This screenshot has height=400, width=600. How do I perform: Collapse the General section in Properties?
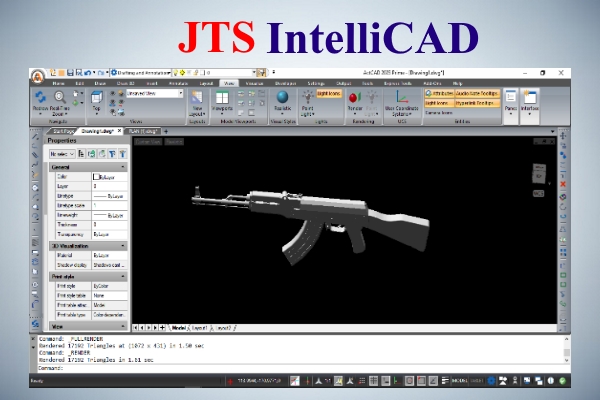pos(123,167)
